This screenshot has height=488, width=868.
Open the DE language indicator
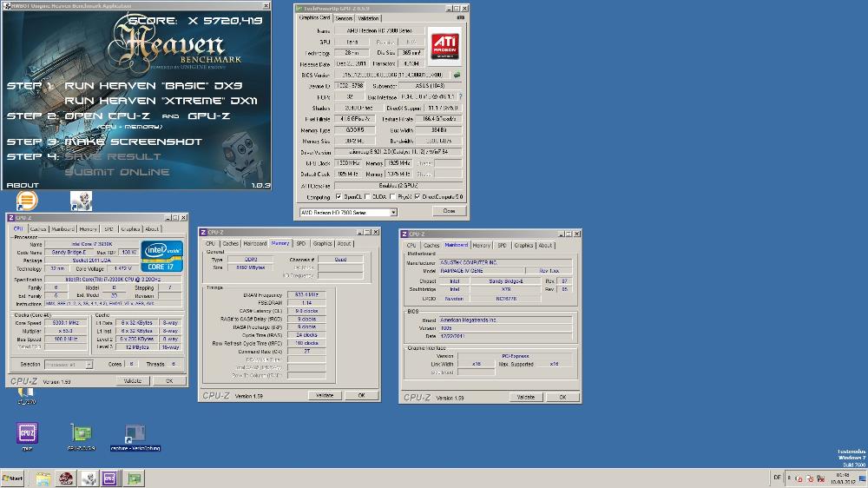(x=777, y=478)
